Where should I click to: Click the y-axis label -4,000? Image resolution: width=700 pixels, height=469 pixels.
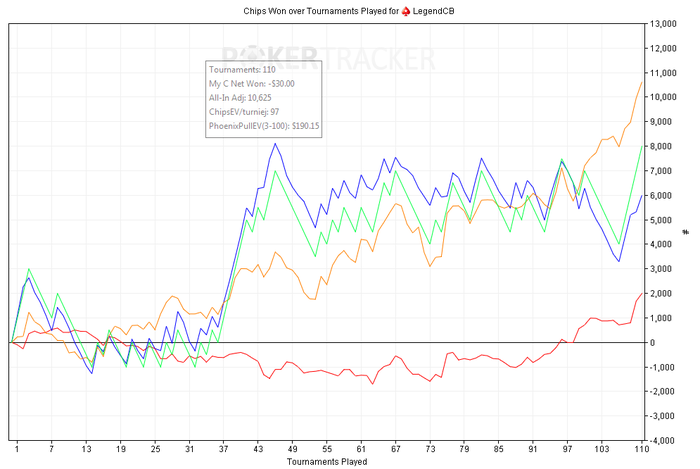(663, 440)
